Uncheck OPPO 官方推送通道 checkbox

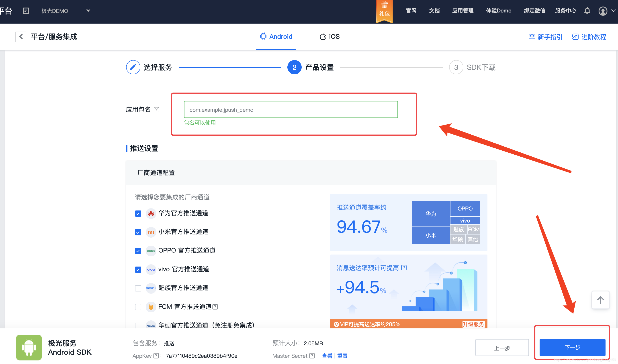click(x=138, y=251)
